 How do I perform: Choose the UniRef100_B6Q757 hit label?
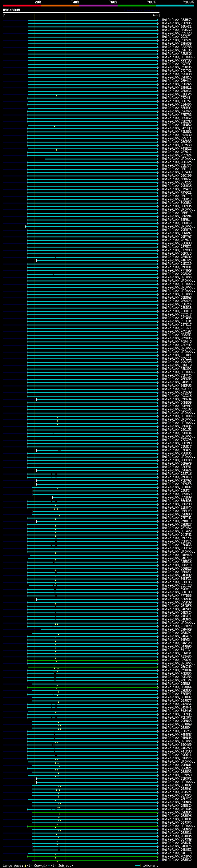pyautogui.click(x=176, y=101)
